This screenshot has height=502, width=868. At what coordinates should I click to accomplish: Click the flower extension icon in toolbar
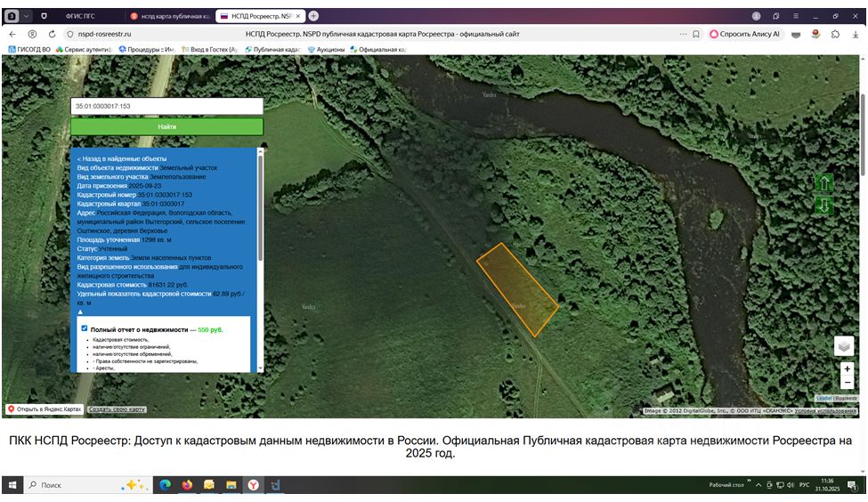tap(815, 34)
